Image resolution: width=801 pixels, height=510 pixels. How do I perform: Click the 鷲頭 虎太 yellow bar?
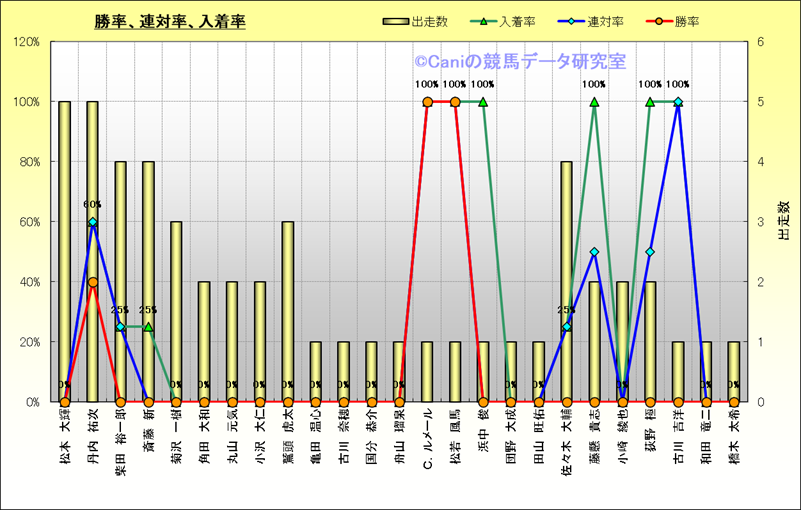288,310
